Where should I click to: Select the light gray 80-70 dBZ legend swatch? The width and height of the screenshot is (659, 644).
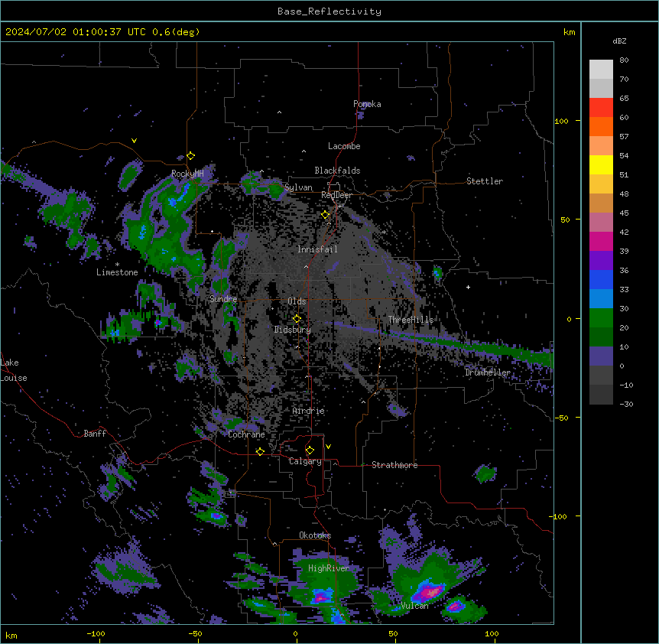click(x=601, y=70)
